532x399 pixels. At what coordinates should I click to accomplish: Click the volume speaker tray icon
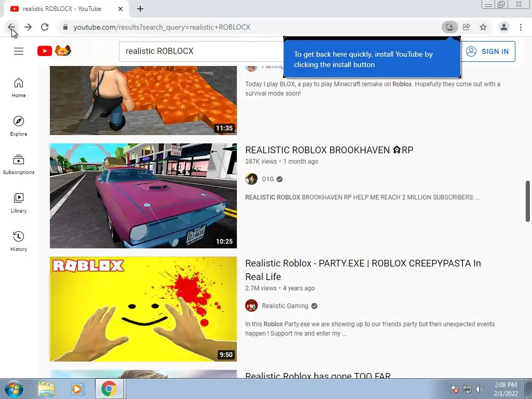tap(479, 389)
